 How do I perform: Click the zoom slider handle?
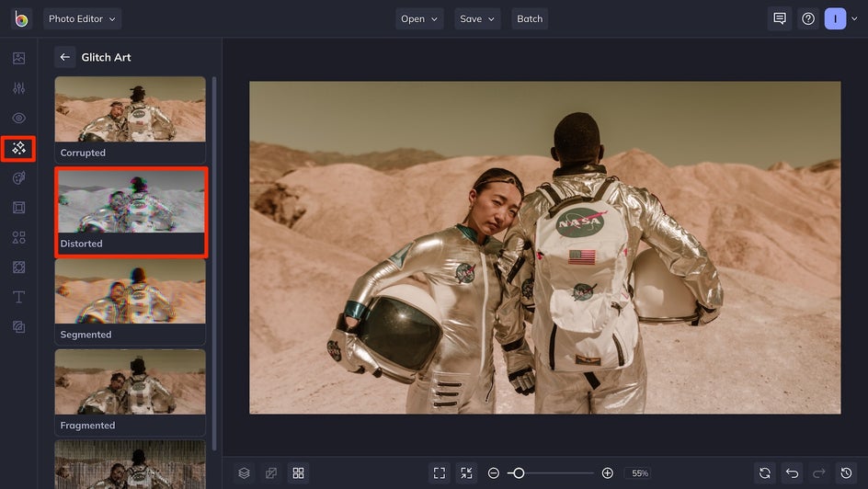(519, 472)
